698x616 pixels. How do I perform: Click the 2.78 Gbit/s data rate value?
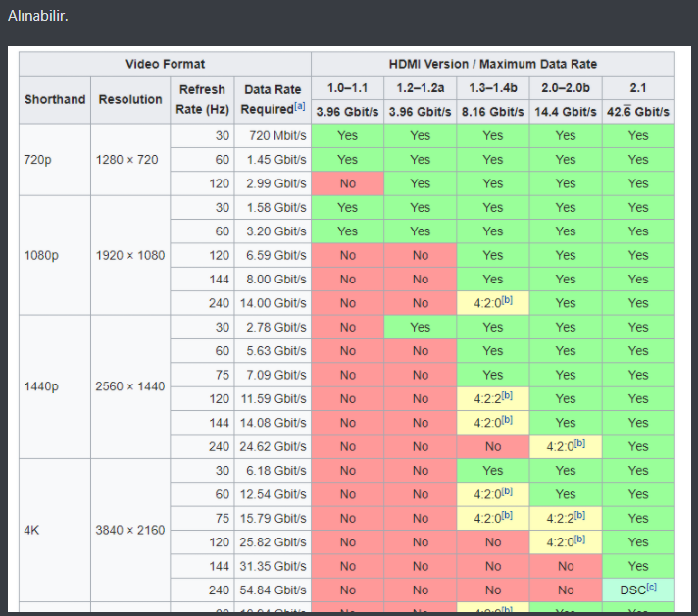click(x=276, y=327)
